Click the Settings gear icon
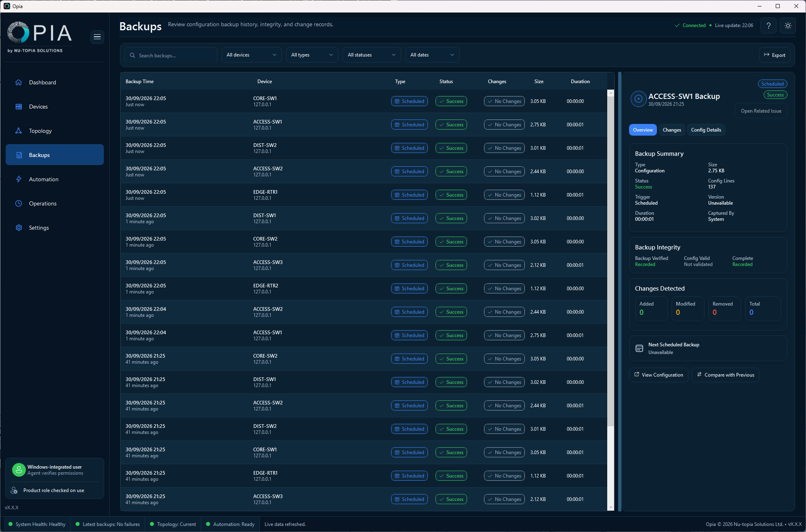The image size is (806, 532). pyautogui.click(x=19, y=228)
